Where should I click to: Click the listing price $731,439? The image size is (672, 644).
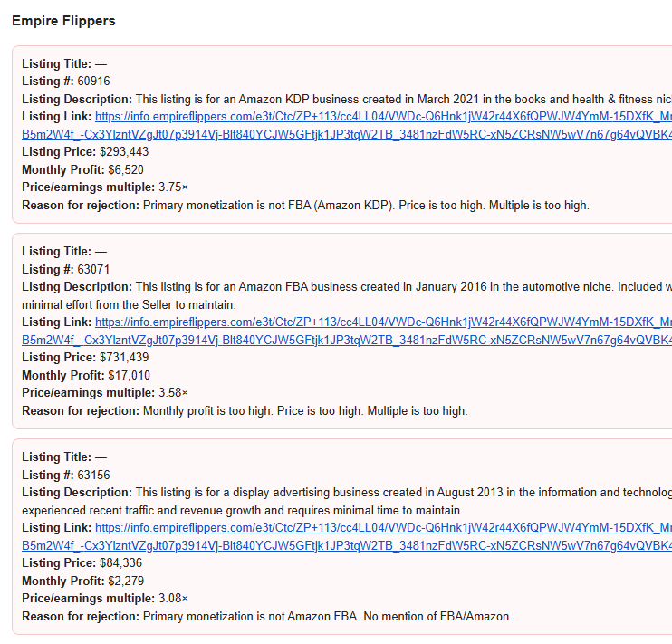pos(124,357)
